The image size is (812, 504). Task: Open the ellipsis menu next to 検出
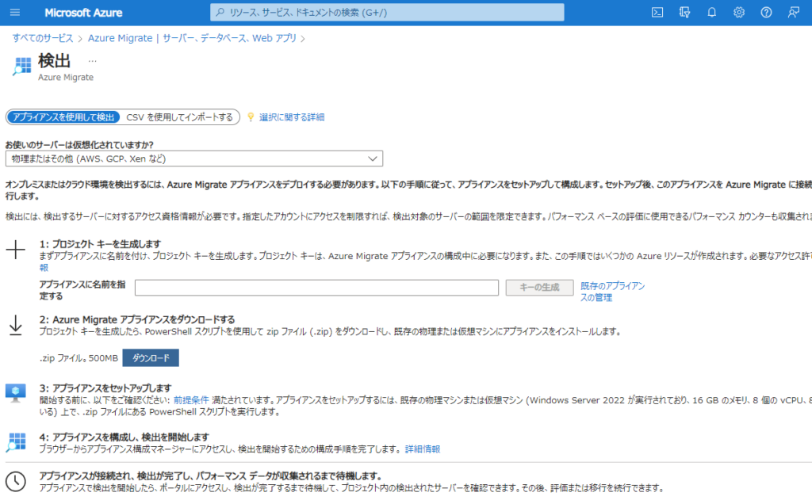92,61
